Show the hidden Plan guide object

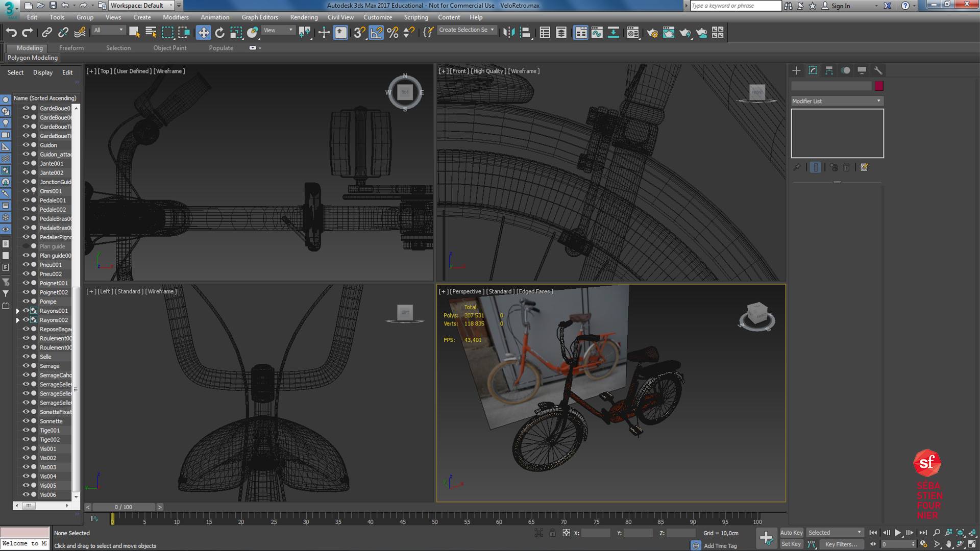[x=26, y=246]
